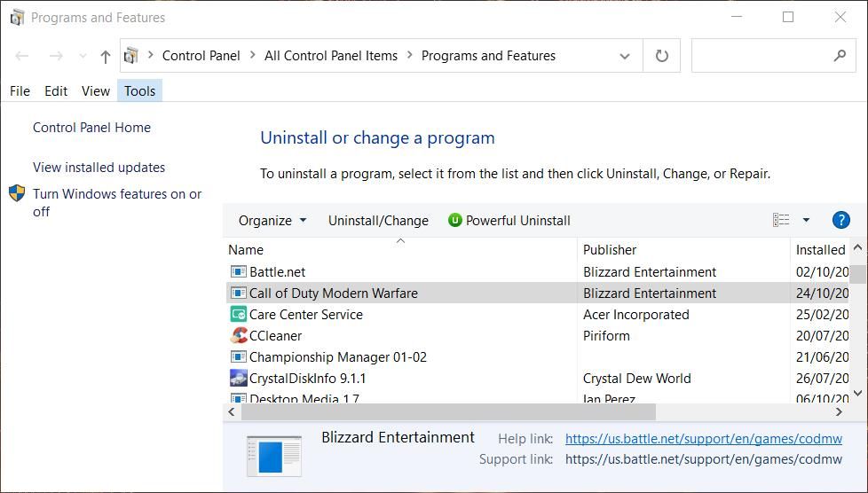Viewport: 868px width, 493px height.
Task: Open the View menu
Action: (x=95, y=90)
